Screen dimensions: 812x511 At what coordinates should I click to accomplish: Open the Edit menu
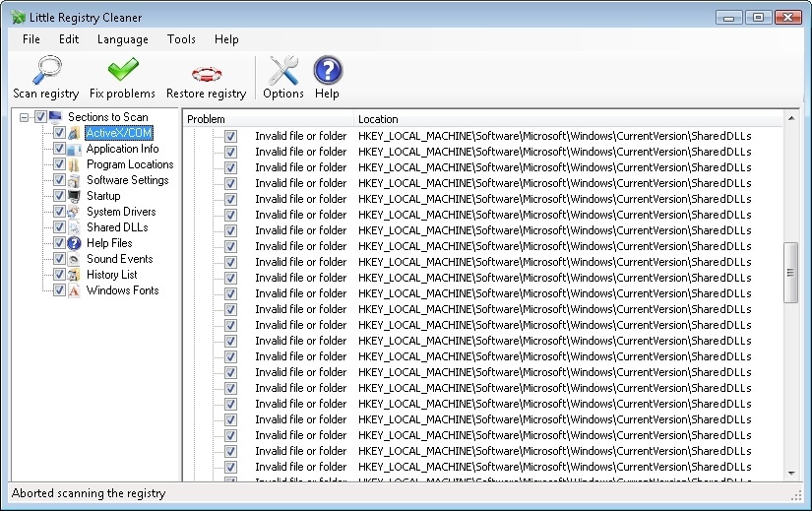pyautogui.click(x=69, y=39)
